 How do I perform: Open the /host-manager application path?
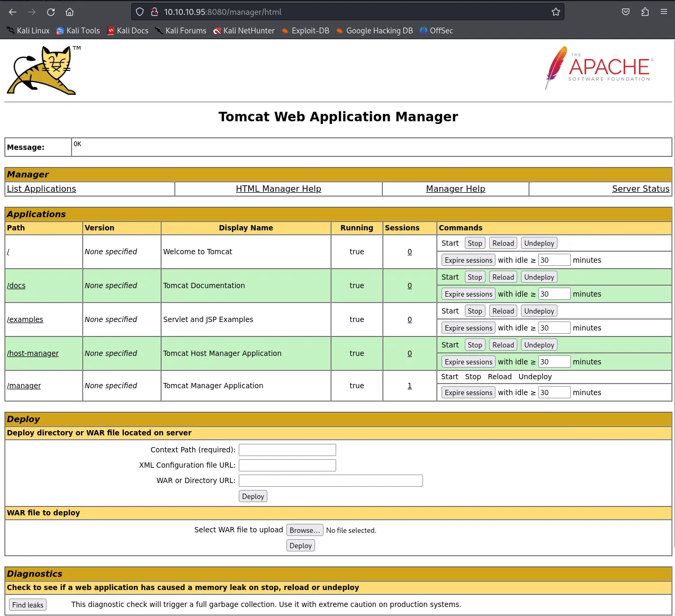pyautogui.click(x=33, y=353)
